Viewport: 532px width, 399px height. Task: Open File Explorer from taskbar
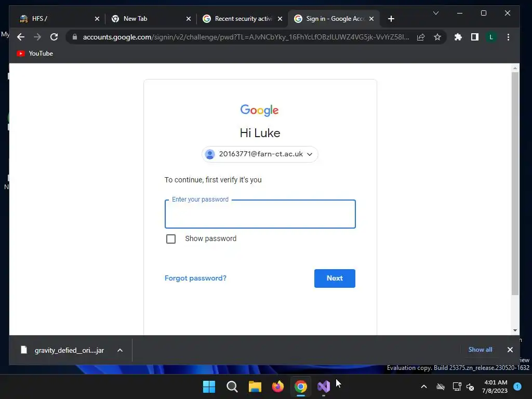point(255,387)
